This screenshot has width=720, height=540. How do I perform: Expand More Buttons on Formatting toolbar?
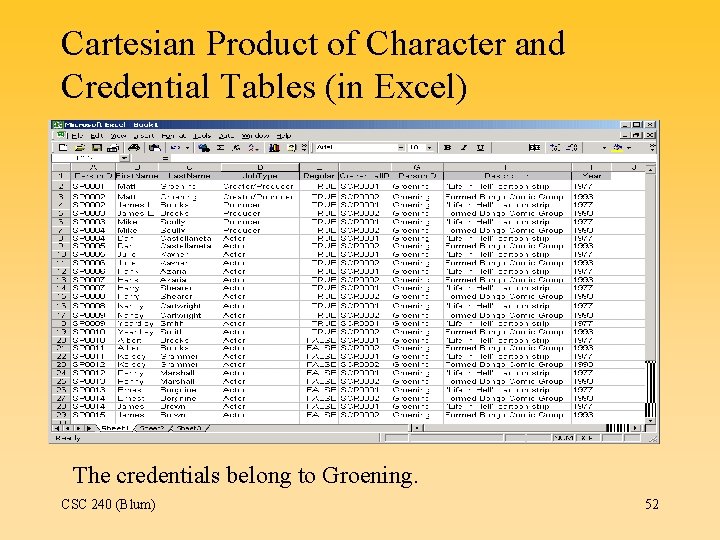coord(652,148)
